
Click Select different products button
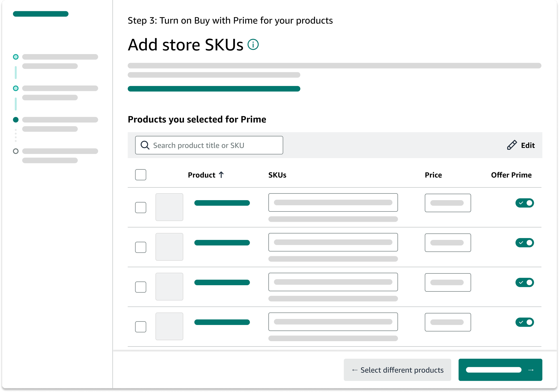tap(397, 370)
